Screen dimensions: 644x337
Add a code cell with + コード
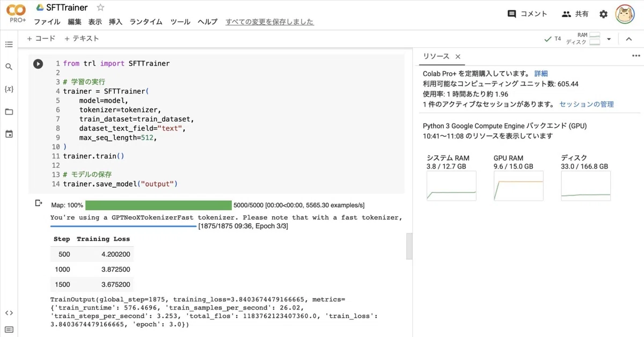[41, 39]
